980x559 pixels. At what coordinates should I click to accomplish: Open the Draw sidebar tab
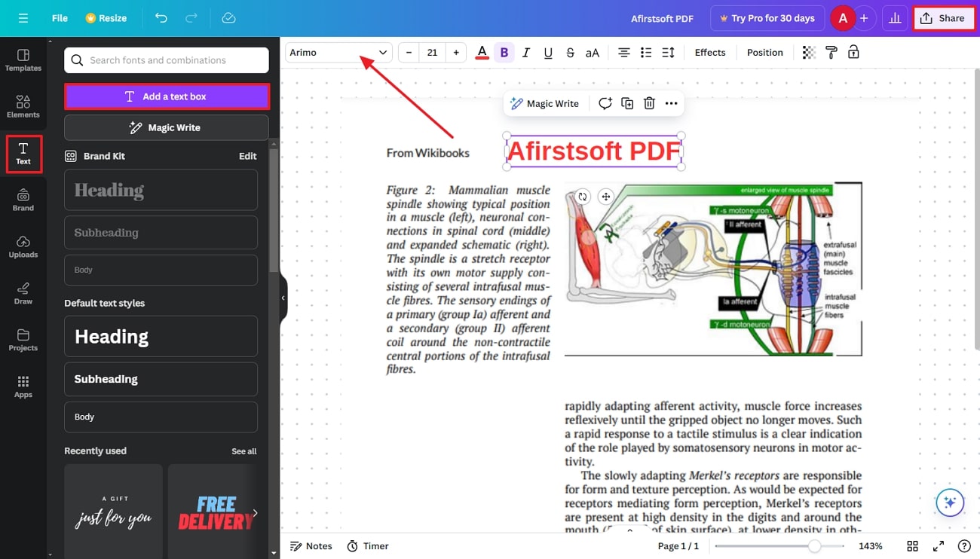point(23,294)
